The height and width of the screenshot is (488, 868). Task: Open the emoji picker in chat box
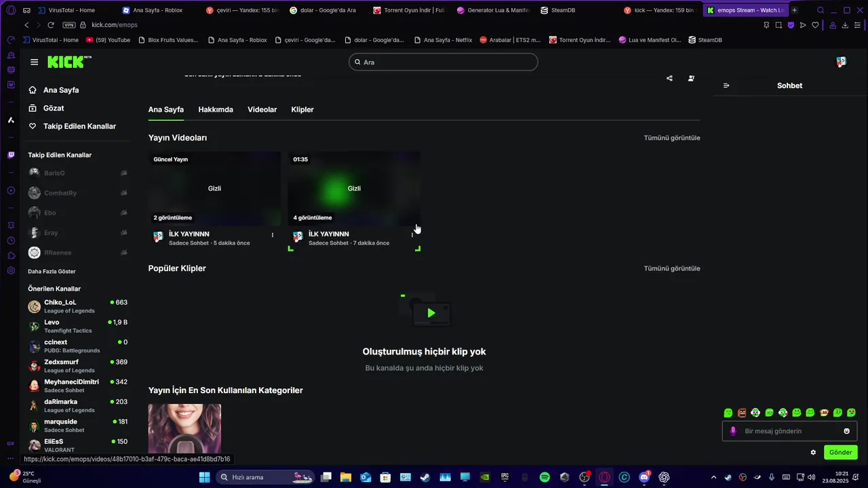coord(846,431)
